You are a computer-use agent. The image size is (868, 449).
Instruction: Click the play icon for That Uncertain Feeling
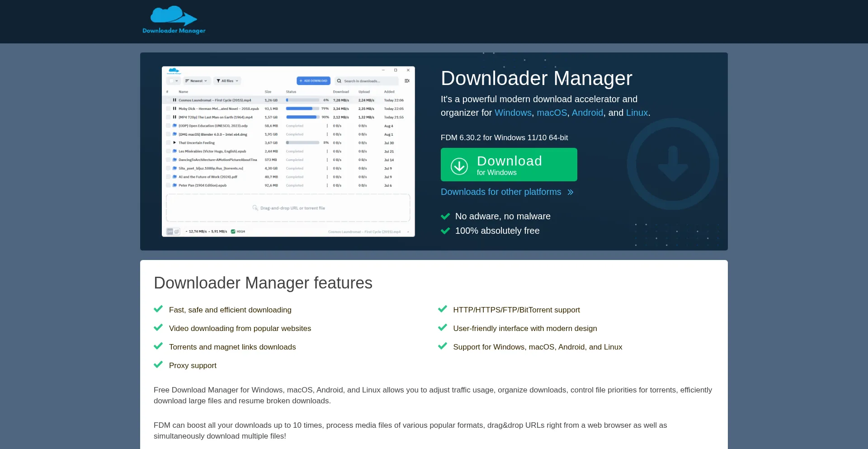coord(175,142)
